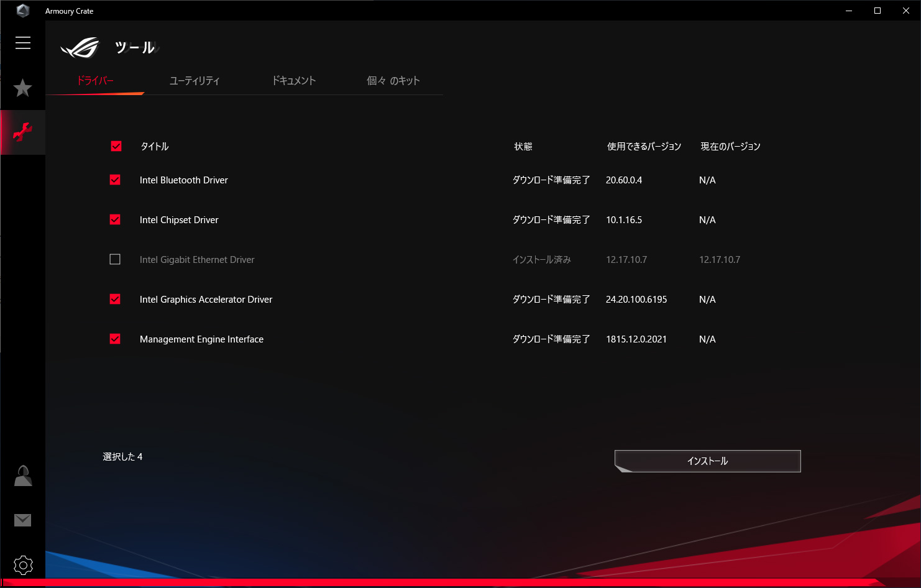Click available version 20.60.0.4
This screenshot has height=588, width=921.
pos(624,180)
